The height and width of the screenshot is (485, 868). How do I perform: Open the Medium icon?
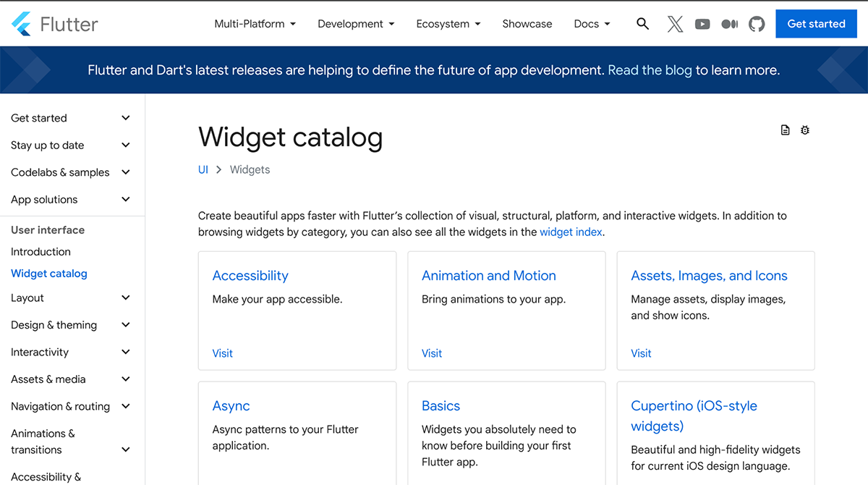click(729, 23)
